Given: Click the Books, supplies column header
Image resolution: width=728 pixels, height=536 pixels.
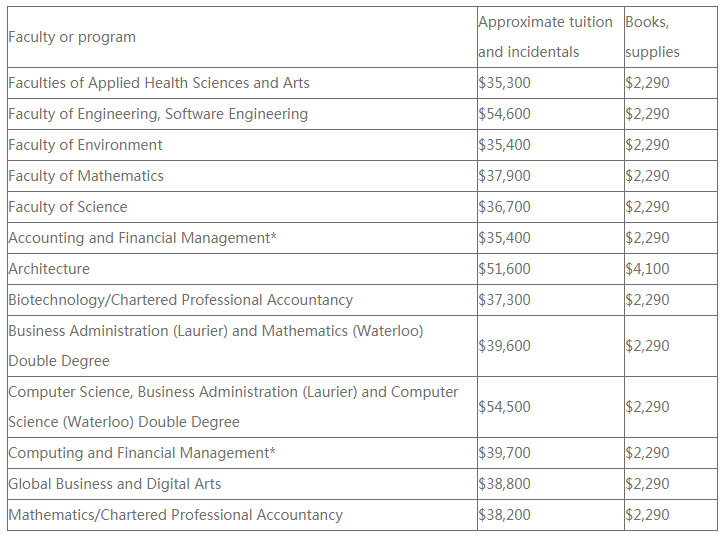Looking at the screenshot, I should (652, 37).
